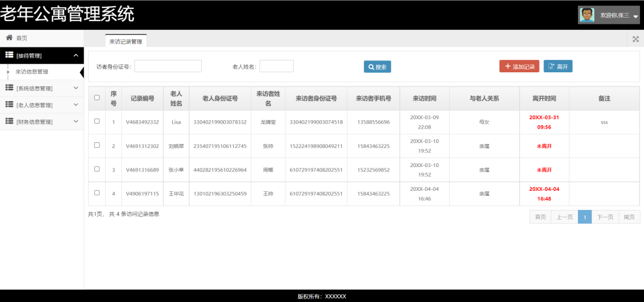Screen dimensions: 644x302
Task: Switch to the 来访记录管理 tab
Action: point(125,41)
